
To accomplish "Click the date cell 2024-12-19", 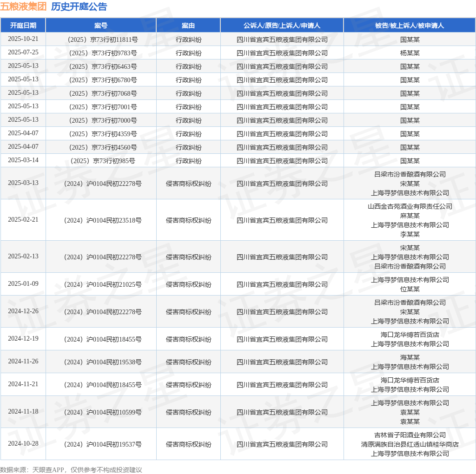I will pos(23,338).
